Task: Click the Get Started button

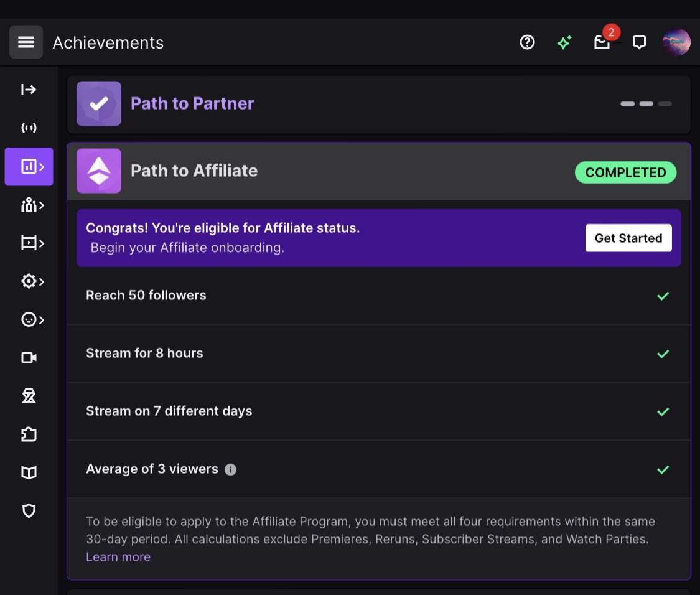Action: 628,238
